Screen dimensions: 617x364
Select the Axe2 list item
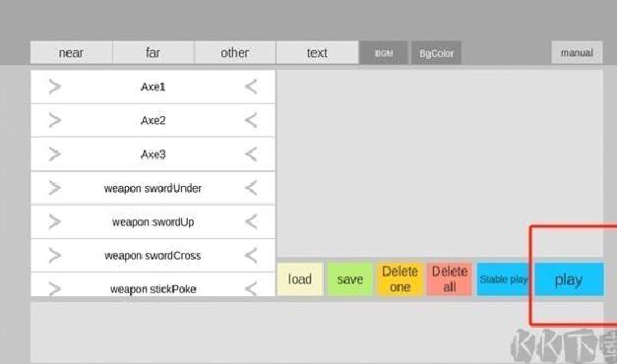click(x=154, y=120)
